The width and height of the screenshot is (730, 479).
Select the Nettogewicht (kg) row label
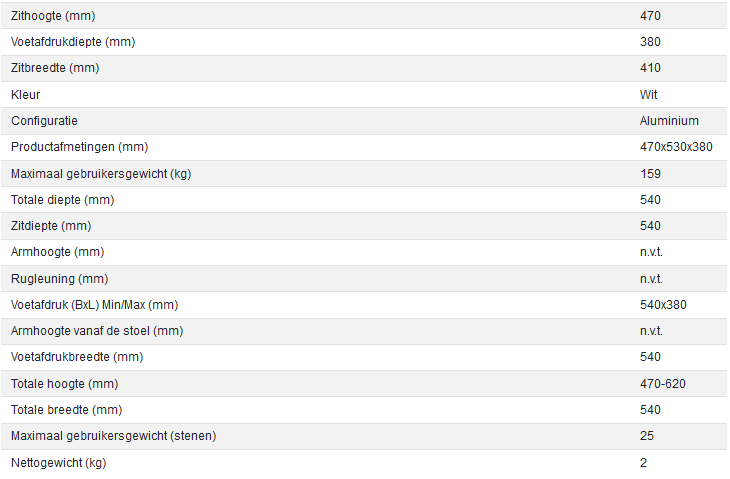(x=60, y=463)
